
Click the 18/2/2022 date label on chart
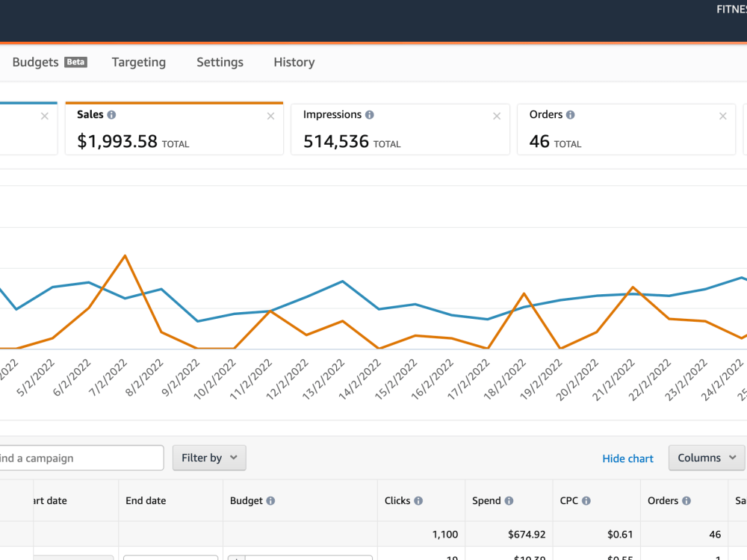click(x=504, y=379)
